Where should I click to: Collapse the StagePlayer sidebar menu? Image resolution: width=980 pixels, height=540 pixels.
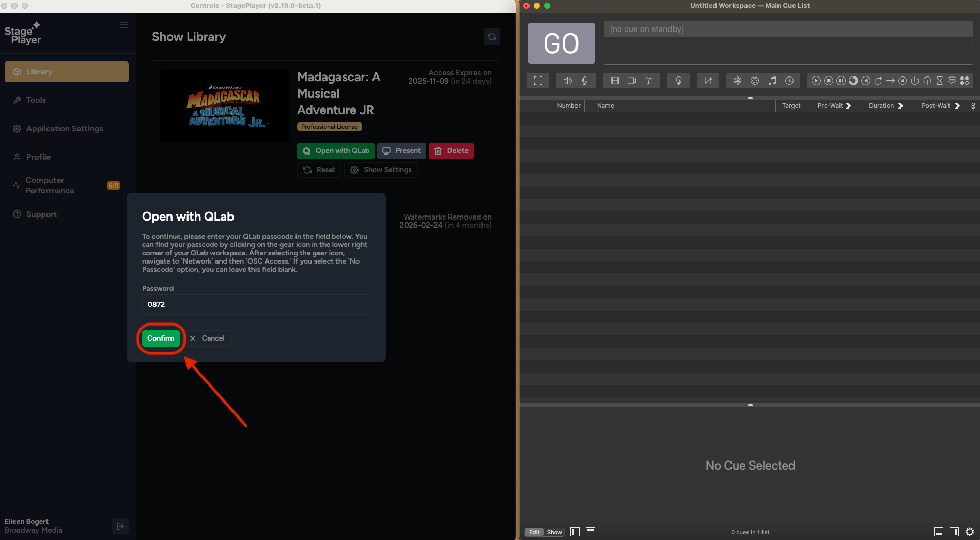(124, 25)
